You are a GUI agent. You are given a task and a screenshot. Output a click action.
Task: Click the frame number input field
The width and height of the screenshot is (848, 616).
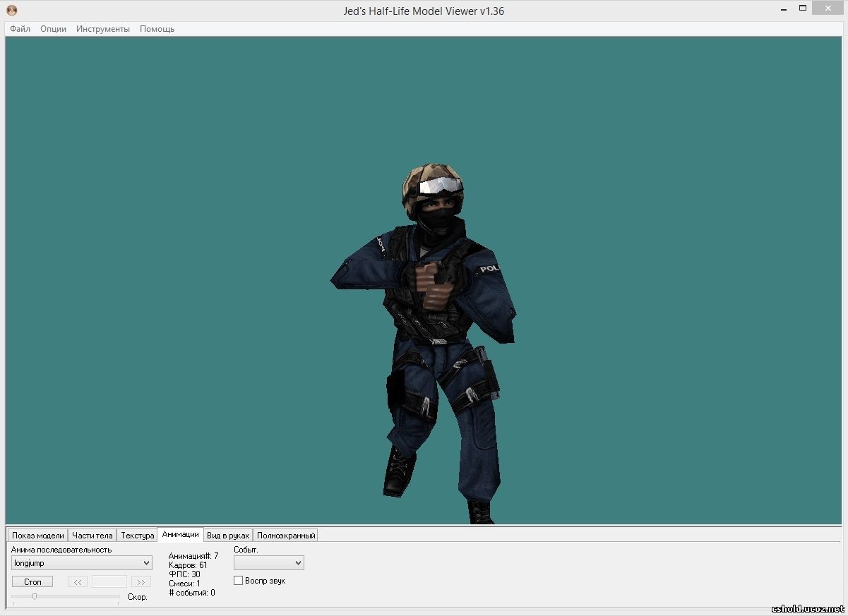(109, 582)
